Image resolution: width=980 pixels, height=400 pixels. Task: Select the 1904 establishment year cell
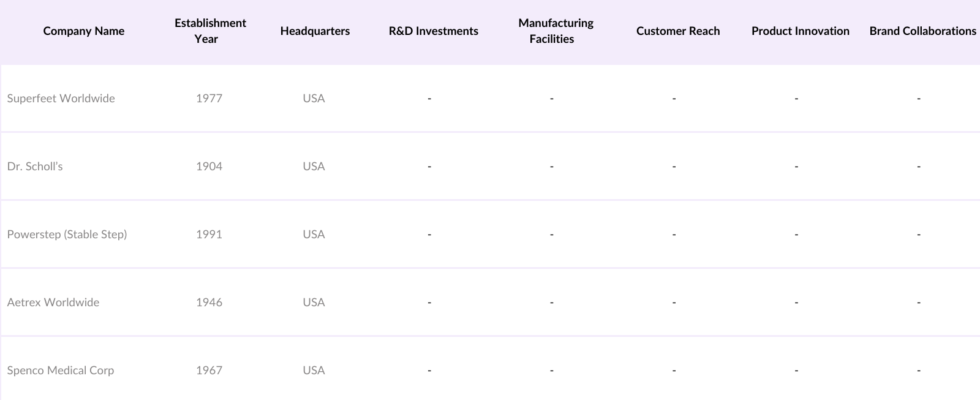209,167
